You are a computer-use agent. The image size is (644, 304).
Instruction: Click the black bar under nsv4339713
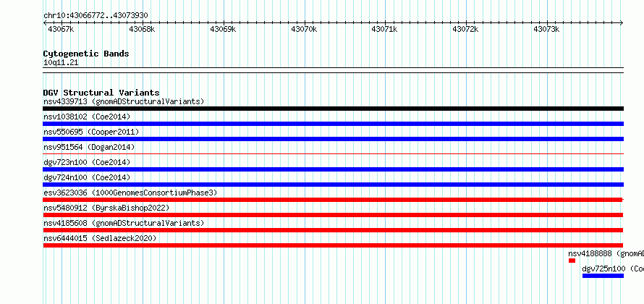(x=333, y=109)
